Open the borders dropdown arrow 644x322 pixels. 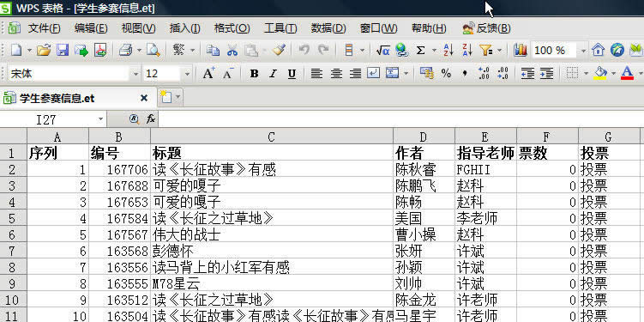pyautogui.click(x=586, y=74)
